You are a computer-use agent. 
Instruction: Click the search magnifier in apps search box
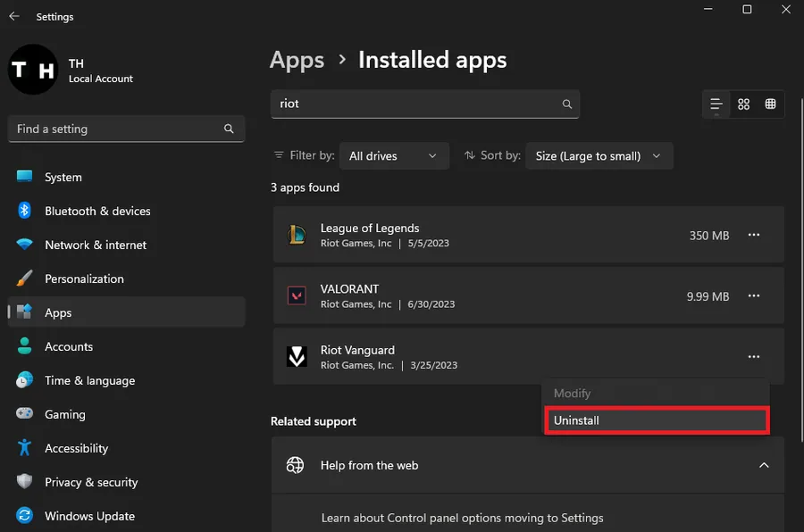(566, 104)
